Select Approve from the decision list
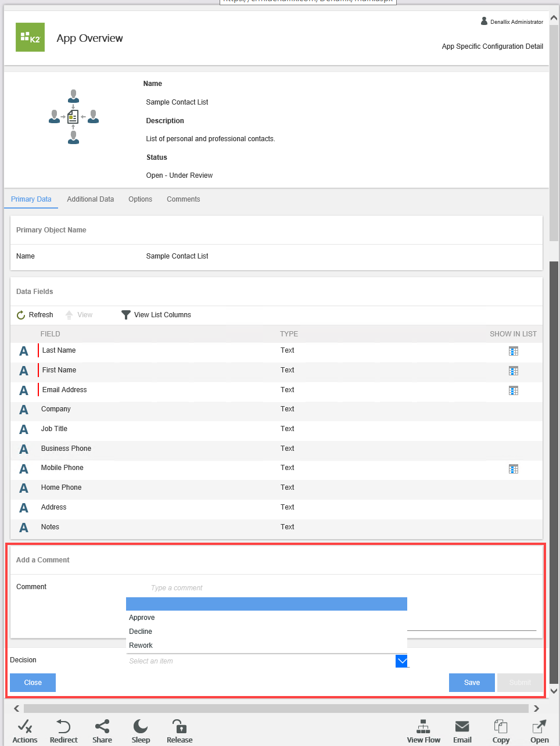560x746 pixels. tap(142, 618)
